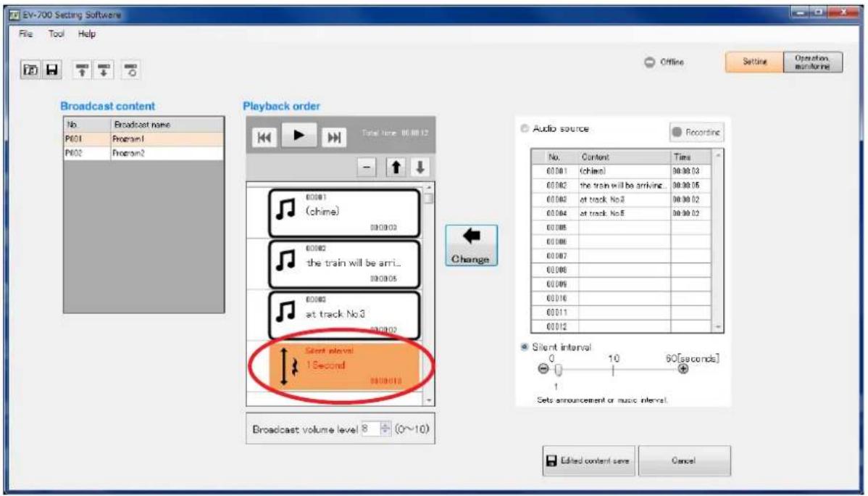Save settings with the floppy disk icon

(x=51, y=70)
